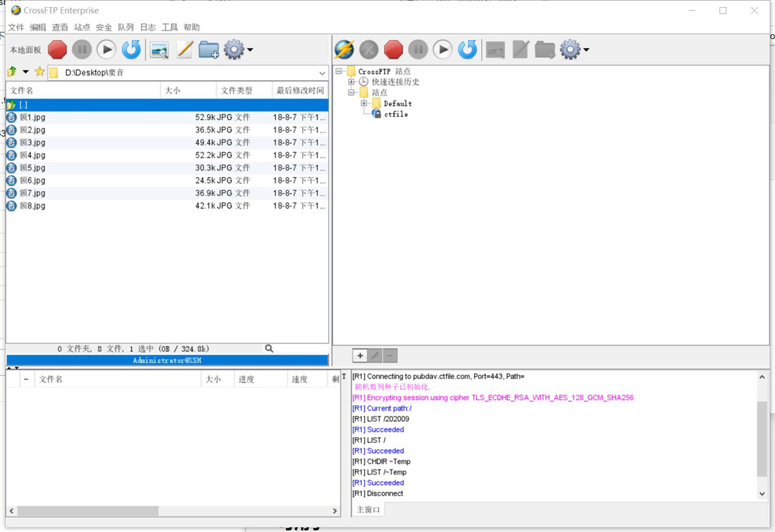Open the 查看 menu

point(60,27)
